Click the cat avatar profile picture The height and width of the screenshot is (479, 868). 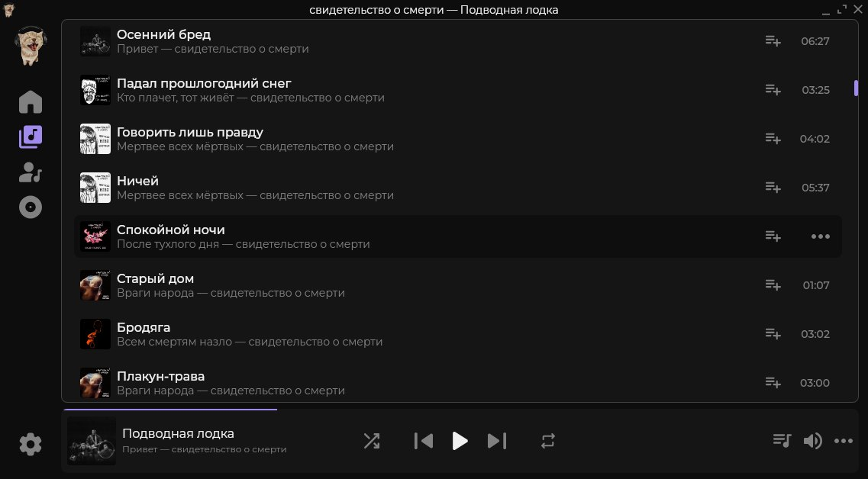31,46
